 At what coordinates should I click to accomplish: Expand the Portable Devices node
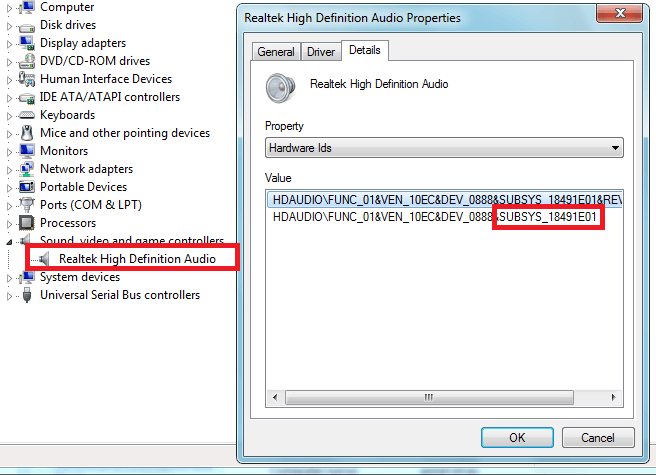(x=9, y=187)
